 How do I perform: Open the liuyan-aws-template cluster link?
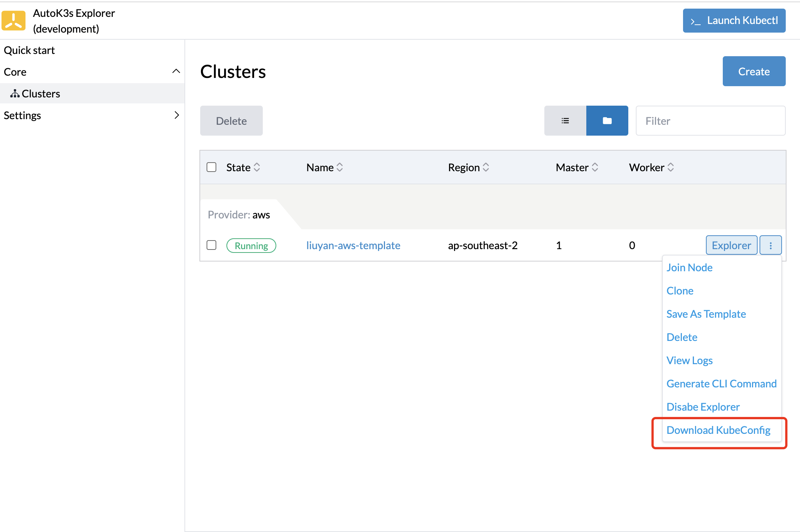(353, 245)
